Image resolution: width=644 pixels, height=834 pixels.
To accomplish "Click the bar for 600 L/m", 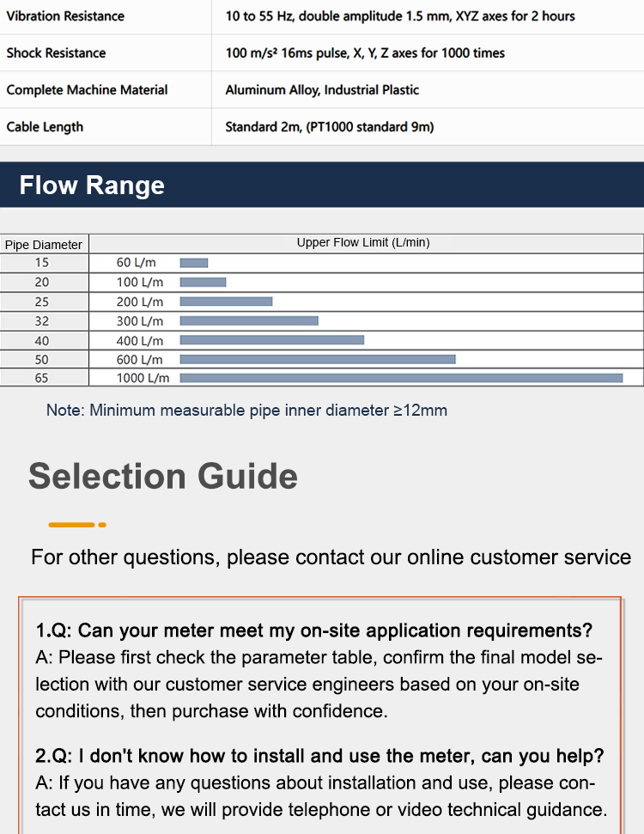I will (x=318, y=360).
